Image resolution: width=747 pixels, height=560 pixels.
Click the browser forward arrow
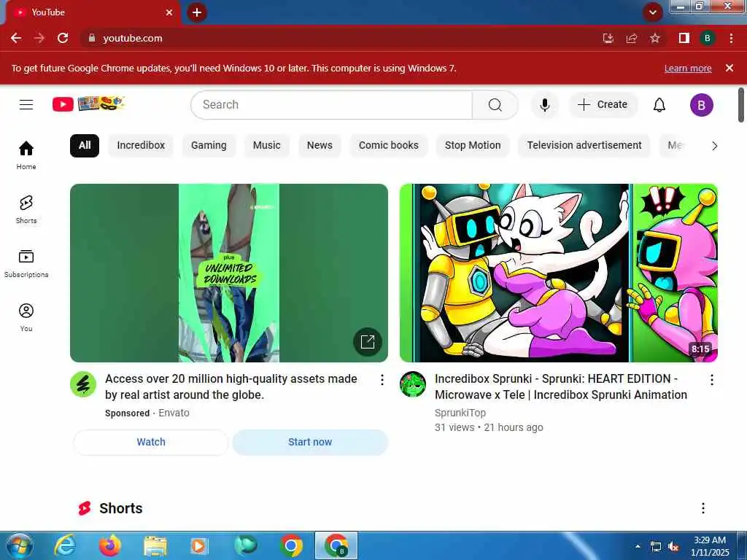(x=39, y=38)
